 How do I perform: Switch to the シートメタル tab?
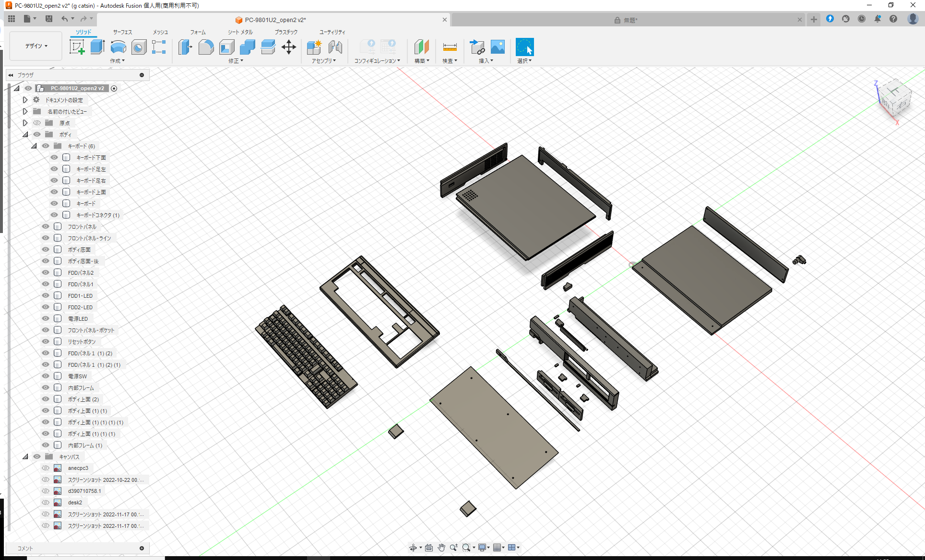pos(239,32)
